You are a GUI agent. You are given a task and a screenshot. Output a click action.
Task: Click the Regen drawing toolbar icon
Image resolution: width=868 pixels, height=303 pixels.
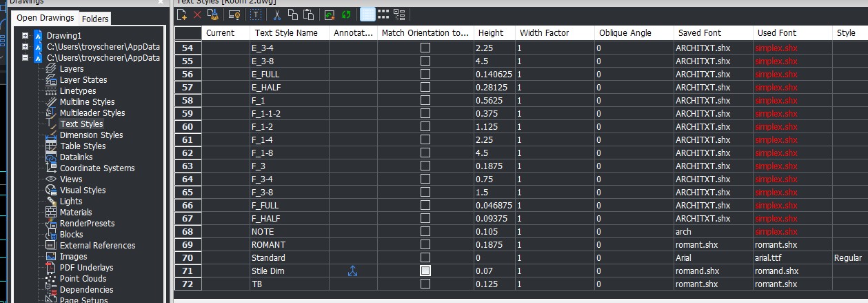(330, 14)
